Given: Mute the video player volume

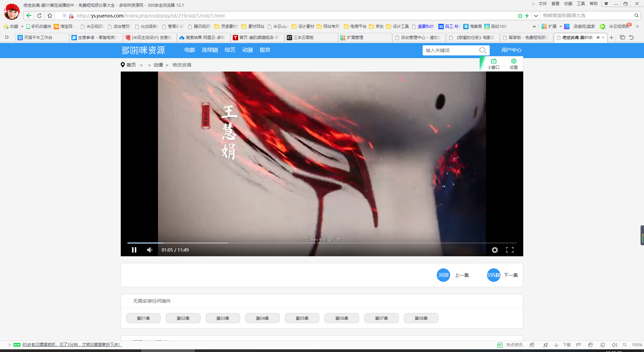Looking at the screenshot, I should pyautogui.click(x=150, y=250).
